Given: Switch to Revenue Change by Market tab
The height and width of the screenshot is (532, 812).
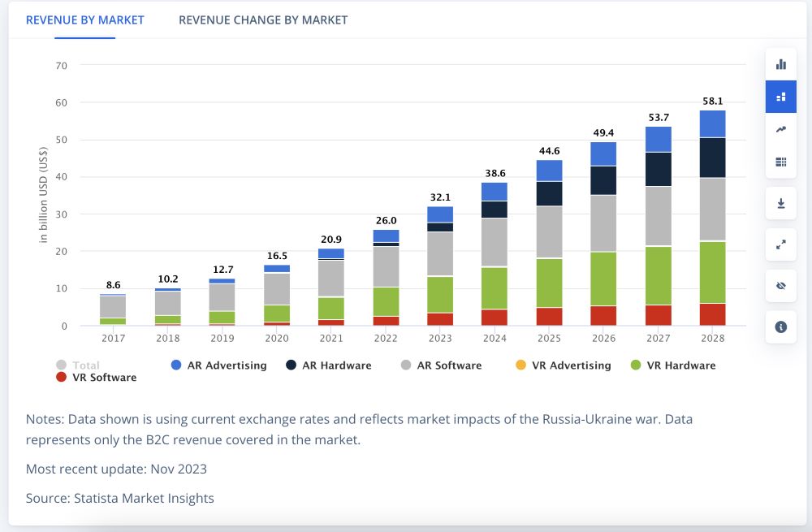Looking at the screenshot, I should click(263, 19).
